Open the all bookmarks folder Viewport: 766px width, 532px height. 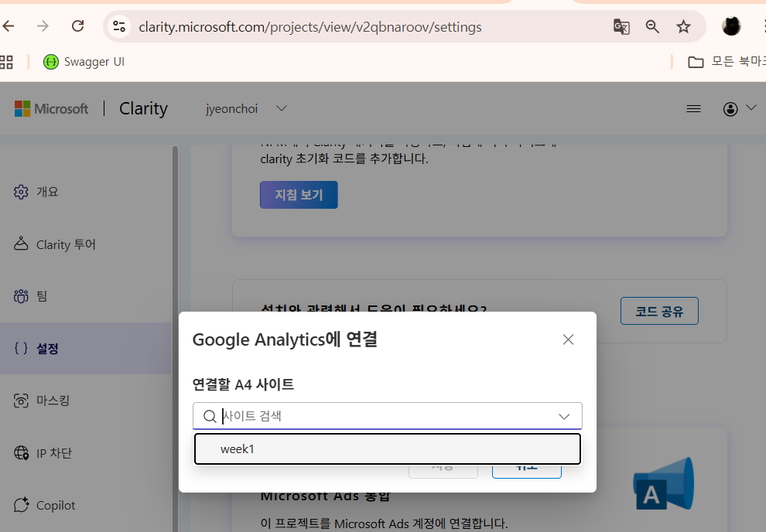(x=726, y=62)
